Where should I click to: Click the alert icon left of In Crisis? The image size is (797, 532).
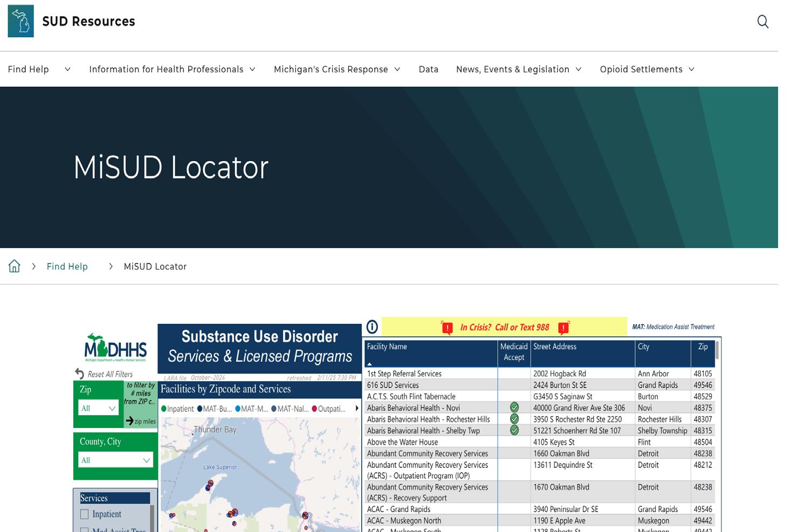click(447, 327)
